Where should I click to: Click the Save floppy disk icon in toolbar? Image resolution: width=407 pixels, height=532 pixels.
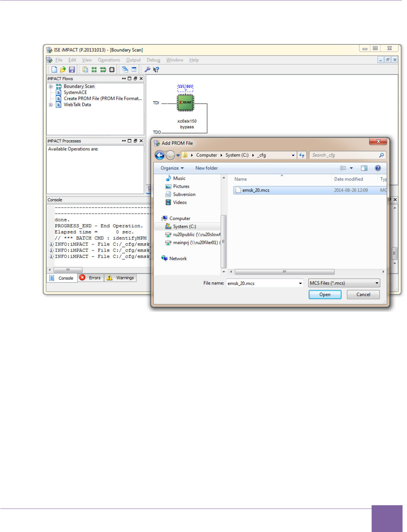[72, 70]
